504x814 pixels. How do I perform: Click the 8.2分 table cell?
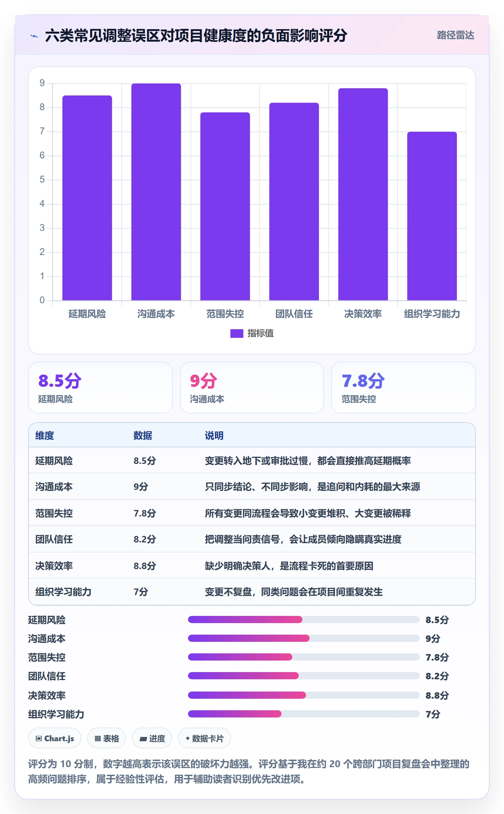tap(145, 539)
